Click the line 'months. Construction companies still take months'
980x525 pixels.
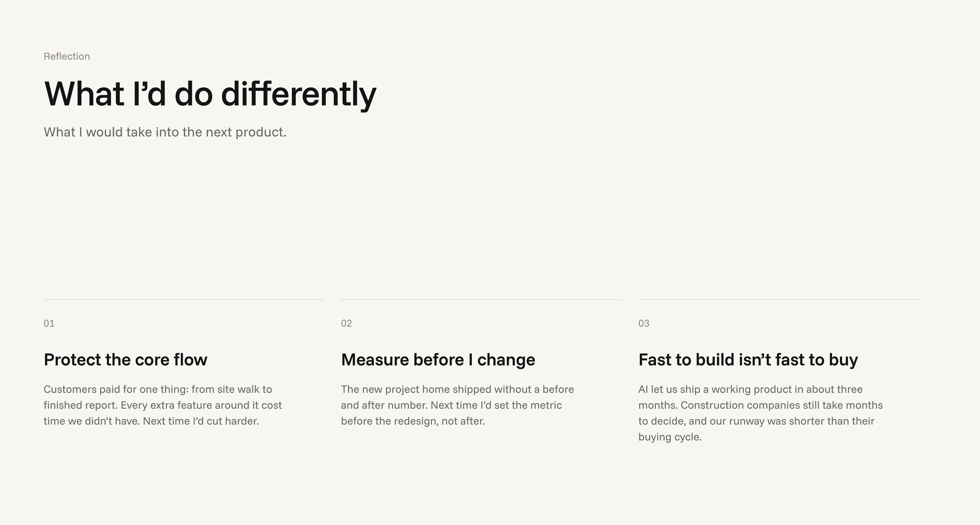(760, 405)
